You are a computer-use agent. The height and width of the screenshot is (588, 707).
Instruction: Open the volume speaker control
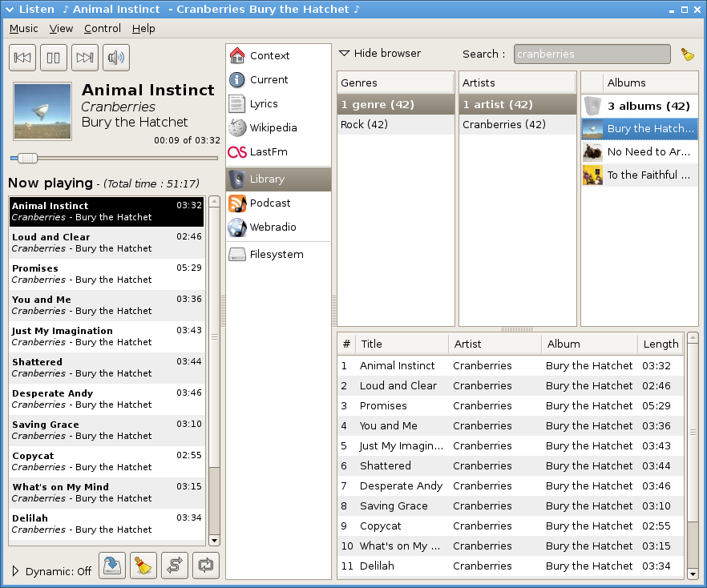point(116,58)
